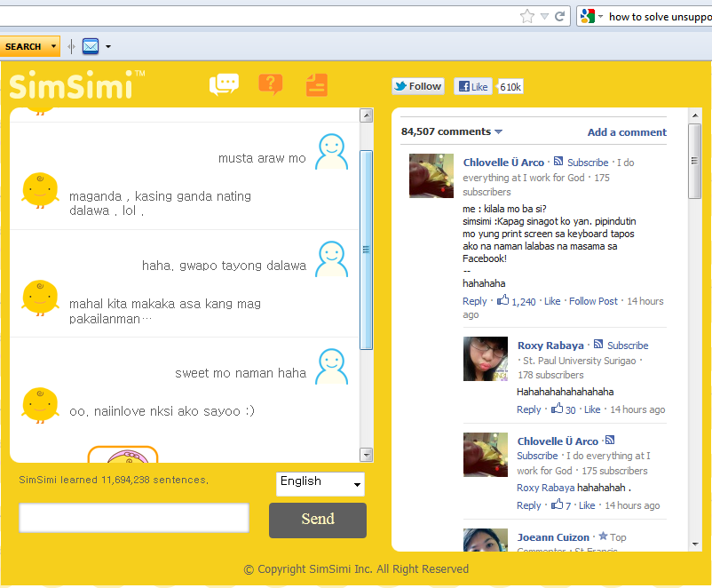This screenshot has height=588, width=712.
Task: Click the Facebook Like button
Action: point(473,86)
